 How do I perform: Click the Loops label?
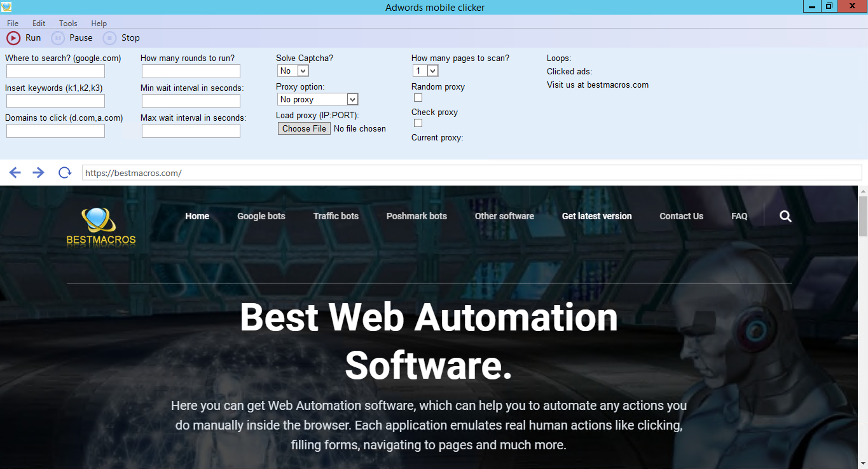[x=559, y=58]
